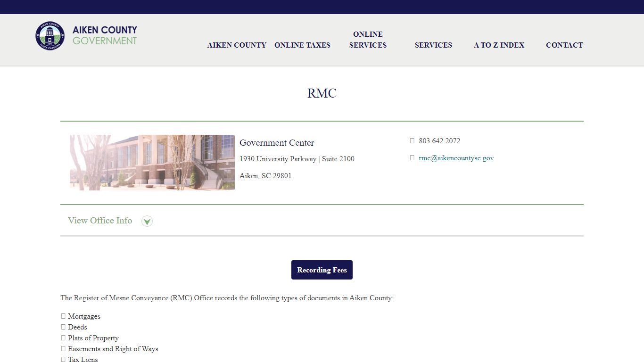This screenshot has width=644, height=362.
Task: Click the Government Center heading
Action: click(277, 143)
